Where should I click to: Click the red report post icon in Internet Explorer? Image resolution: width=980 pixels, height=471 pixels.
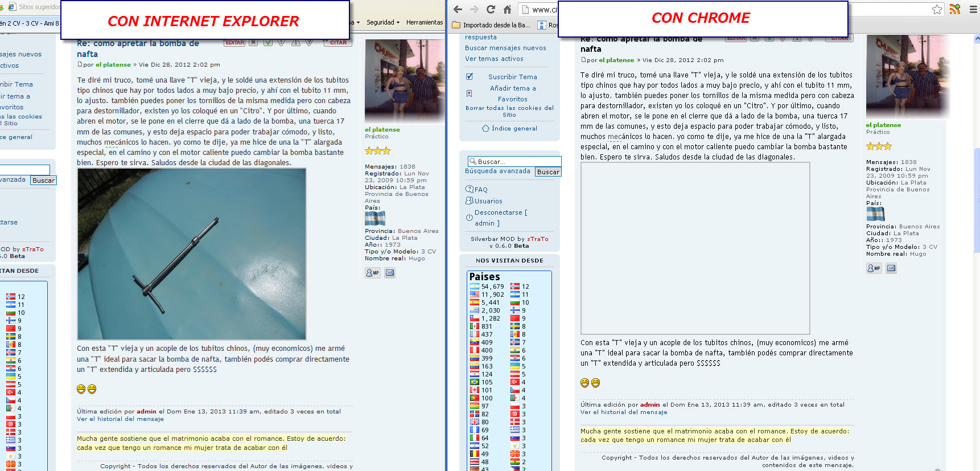tap(282, 43)
